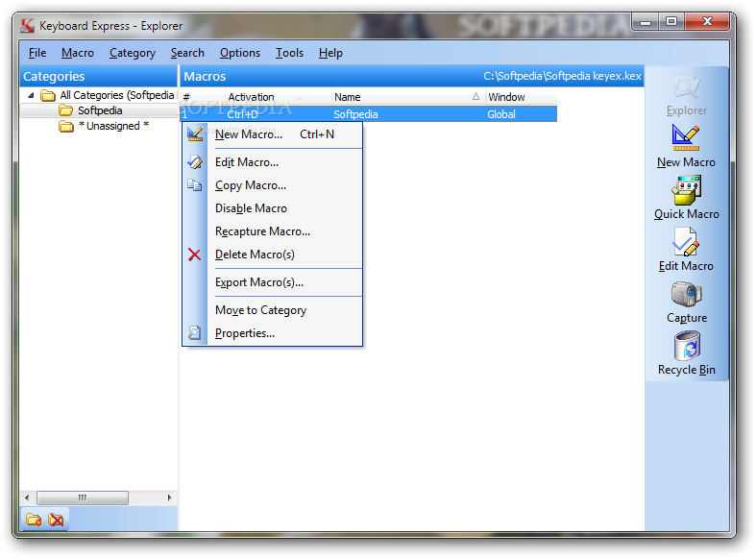Start the Capture camcorder icon

[686, 294]
